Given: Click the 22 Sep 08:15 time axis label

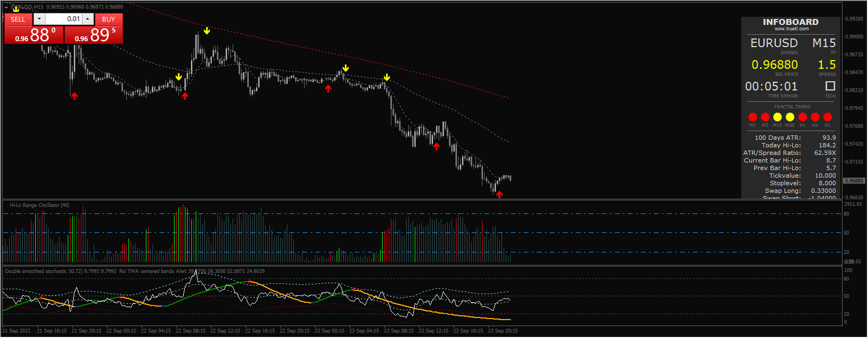Looking at the screenshot, I should (x=190, y=331).
